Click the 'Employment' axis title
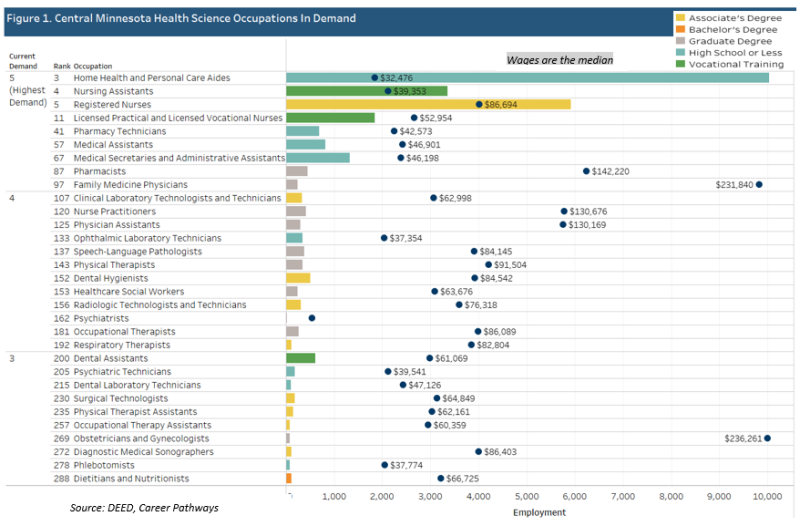The height and width of the screenshot is (526, 800). [539, 512]
